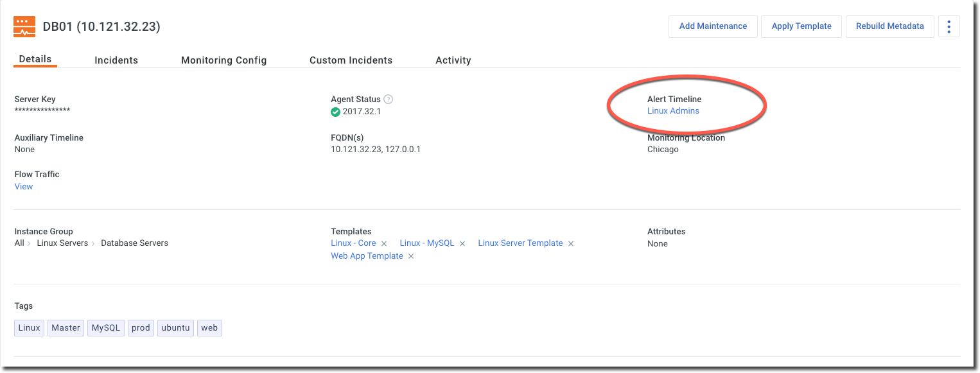
Task: Remove the Linux - Core template
Action: tap(384, 244)
